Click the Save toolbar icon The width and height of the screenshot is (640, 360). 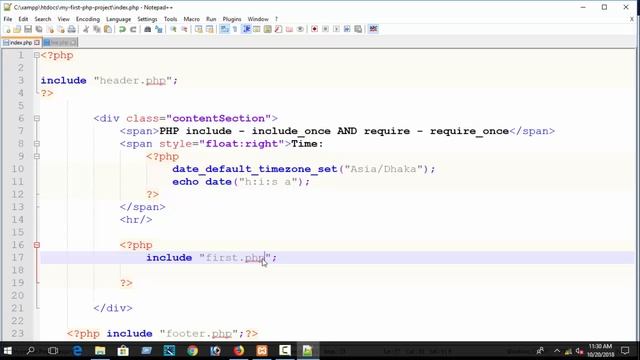click(28, 29)
